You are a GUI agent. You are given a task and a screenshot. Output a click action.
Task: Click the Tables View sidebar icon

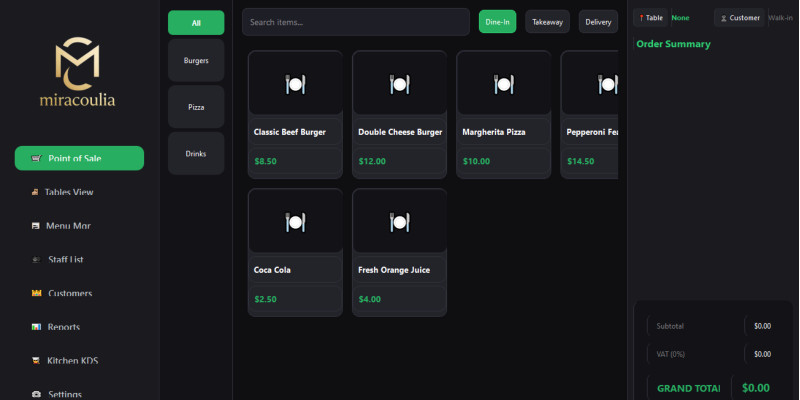point(36,192)
